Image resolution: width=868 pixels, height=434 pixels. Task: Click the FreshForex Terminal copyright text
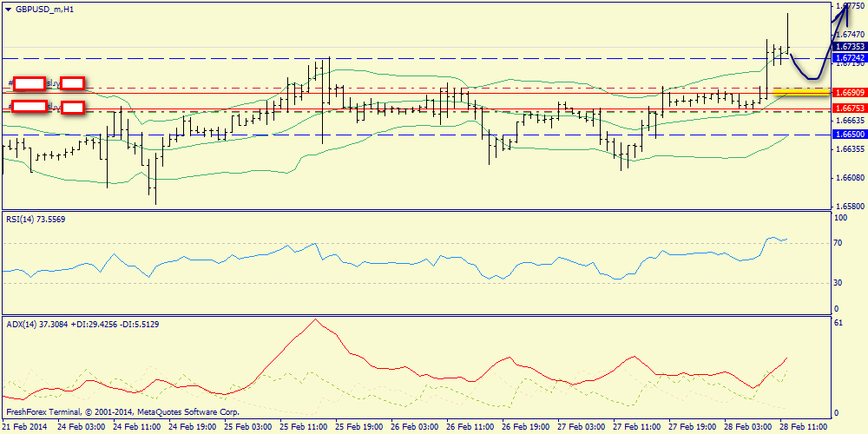point(122,412)
